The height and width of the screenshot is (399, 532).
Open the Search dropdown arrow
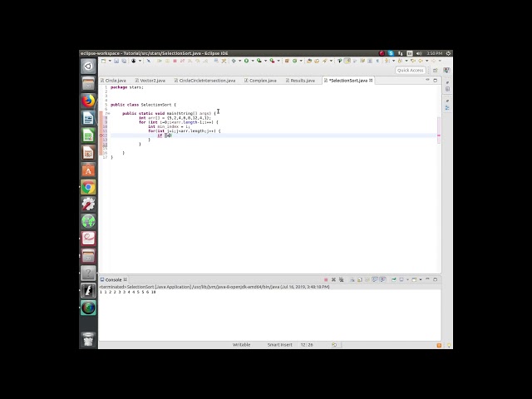click(x=331, y=61)
